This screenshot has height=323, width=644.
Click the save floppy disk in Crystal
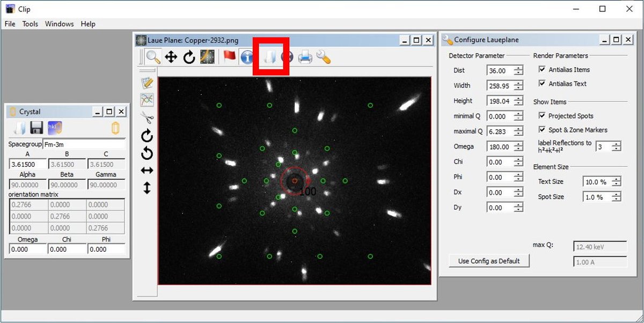(36, 128)
